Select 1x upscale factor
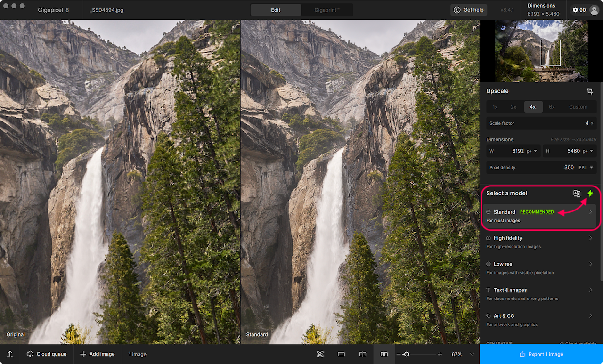603x364 pixels. tap(495, 107)
